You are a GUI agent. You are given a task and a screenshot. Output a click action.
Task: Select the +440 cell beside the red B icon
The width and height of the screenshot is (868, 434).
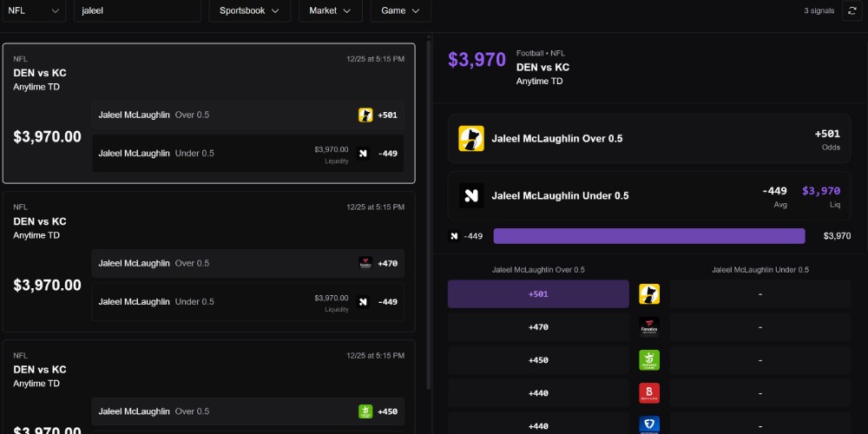[x=538, y=393]
